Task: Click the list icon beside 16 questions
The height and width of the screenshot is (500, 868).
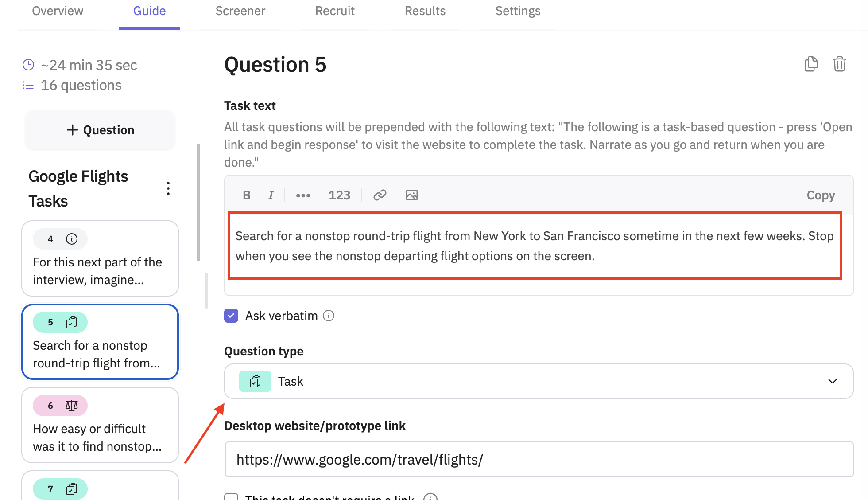Action: click(x=28, y=85)
